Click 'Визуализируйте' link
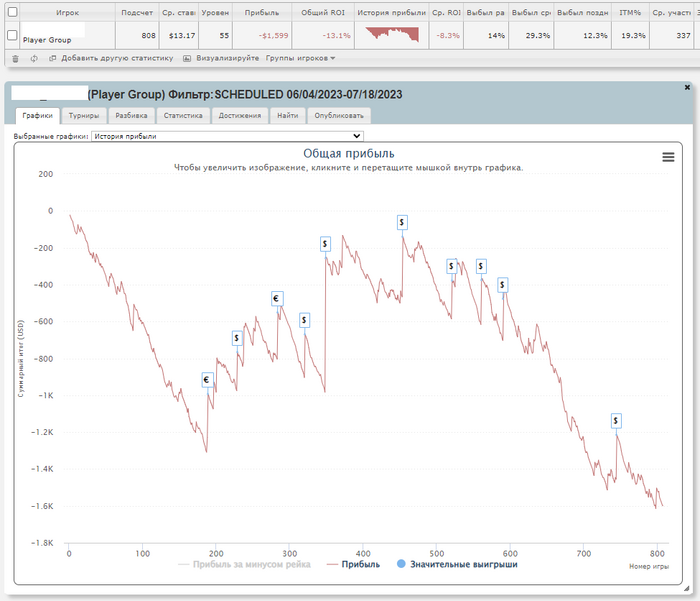The image size is (700, 601). click(228, 58)
